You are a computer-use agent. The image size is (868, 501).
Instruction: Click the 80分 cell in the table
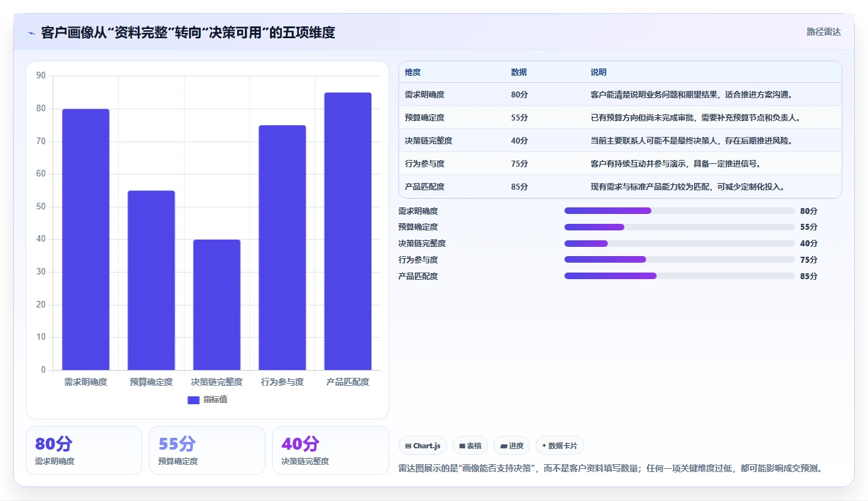(520, 95)
